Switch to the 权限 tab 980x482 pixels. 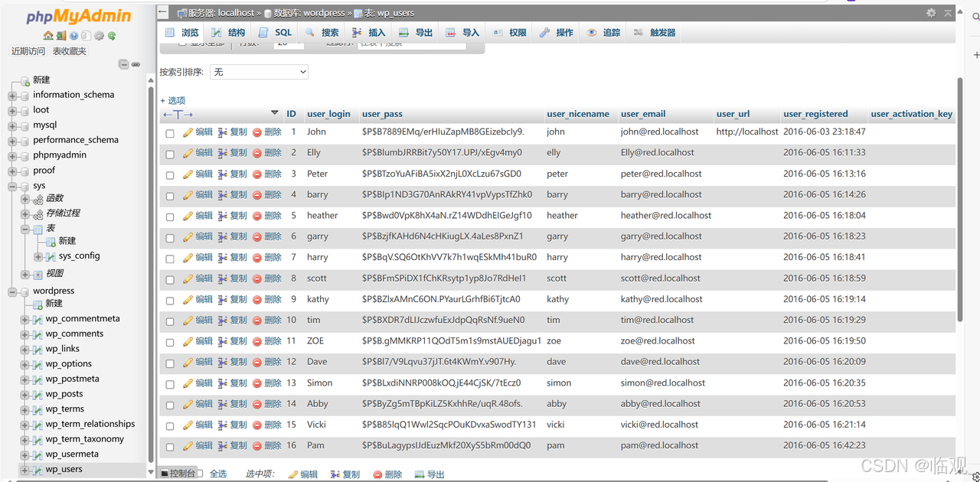(509, 33)
